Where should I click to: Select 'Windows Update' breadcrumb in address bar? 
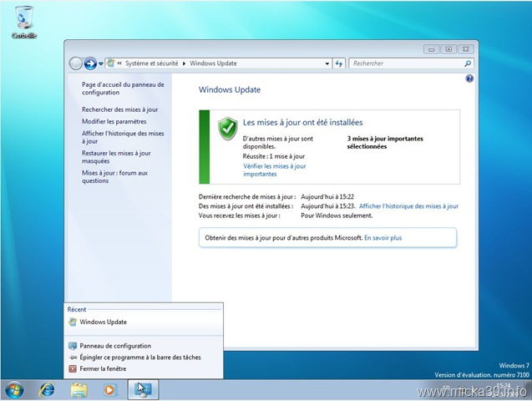(x=213, y=63)
